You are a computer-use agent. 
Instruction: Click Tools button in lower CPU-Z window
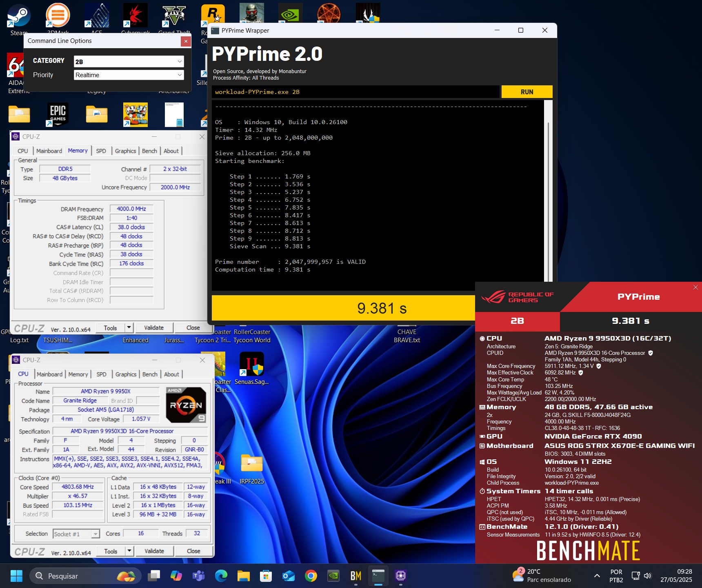click(x=111, y=551)
